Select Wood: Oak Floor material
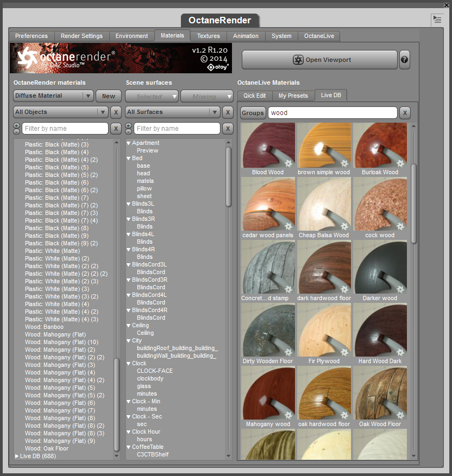This screenshot has height=476, width=452. (47, 448)
